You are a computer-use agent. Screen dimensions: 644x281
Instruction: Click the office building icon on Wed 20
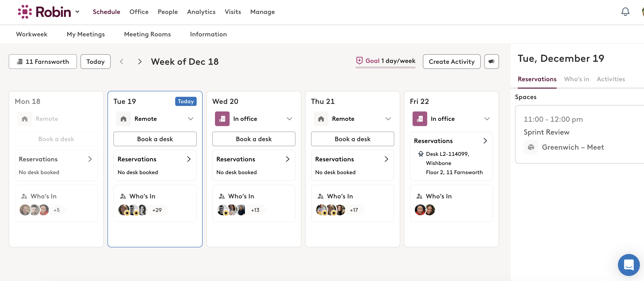222,119
